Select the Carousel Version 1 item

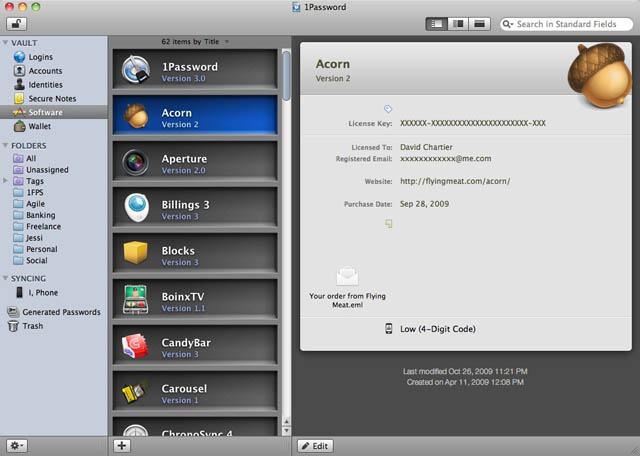(x=195, y=391)
